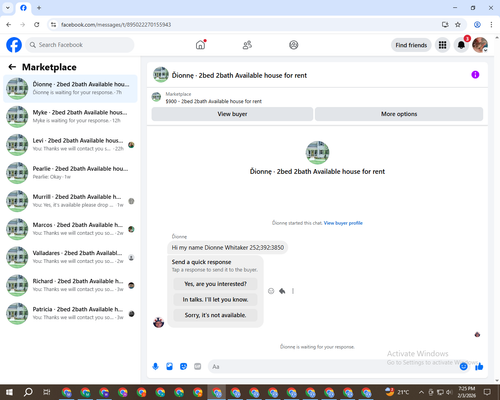
Task: Open Chrome profile icon
Action: [x=477, y=25]
